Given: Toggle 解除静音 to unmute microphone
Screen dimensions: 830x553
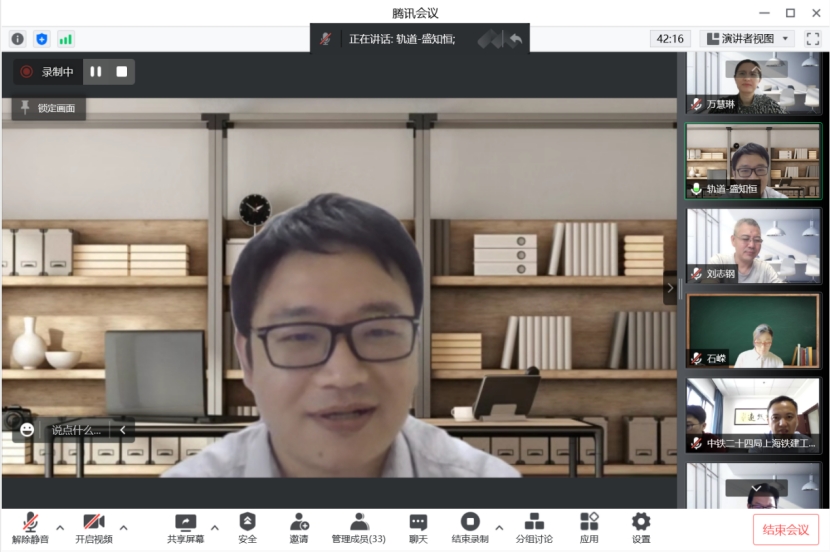Looking at the screenshot, I should pyautogui.click(x=31, y=528).
